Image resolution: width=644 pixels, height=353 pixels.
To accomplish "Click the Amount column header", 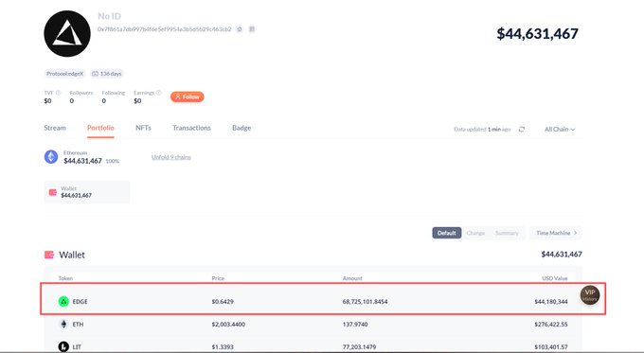I will click(352, 278).
